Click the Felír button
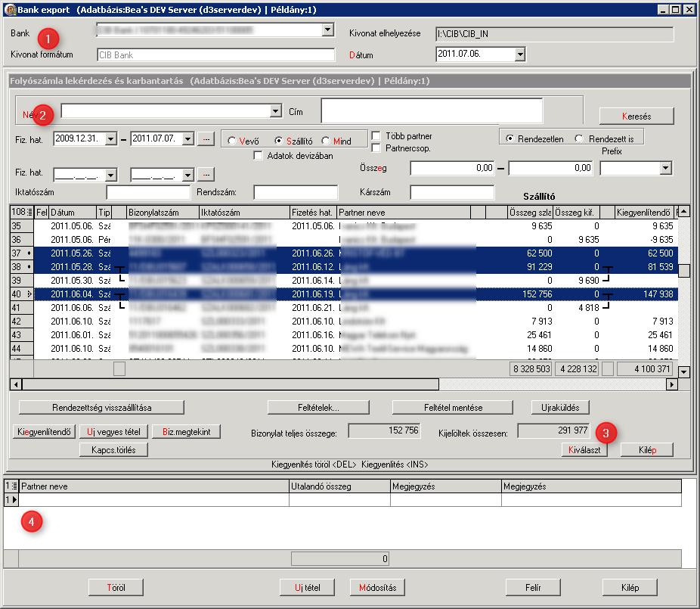 533,588
